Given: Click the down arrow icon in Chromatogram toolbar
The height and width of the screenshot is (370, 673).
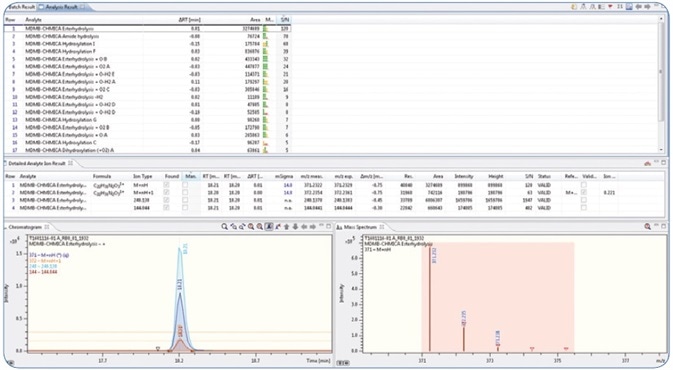Looking at the screenshot, I should pos(295,227).
